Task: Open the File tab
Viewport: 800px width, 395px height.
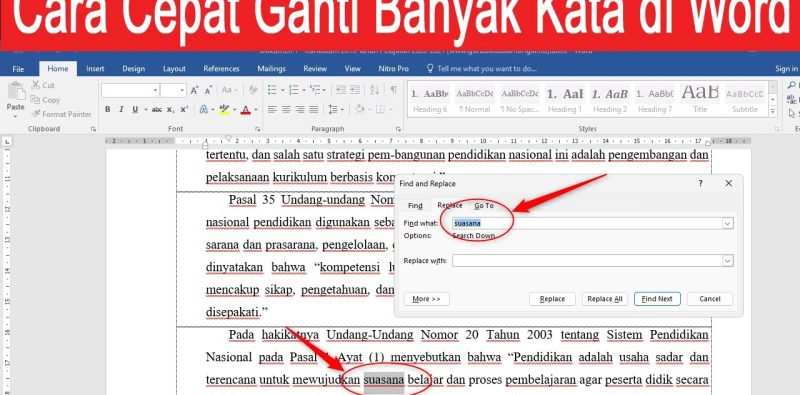Action: [18, 68]
